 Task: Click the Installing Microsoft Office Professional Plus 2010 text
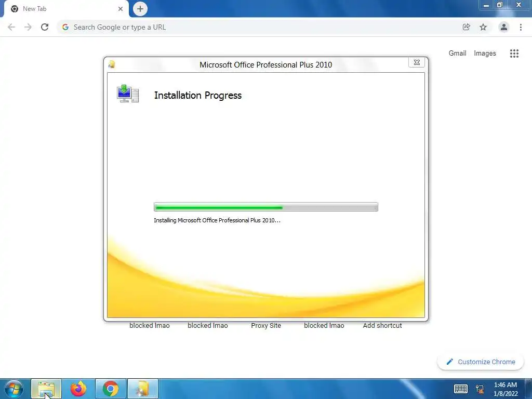click(x=217, y=220)
